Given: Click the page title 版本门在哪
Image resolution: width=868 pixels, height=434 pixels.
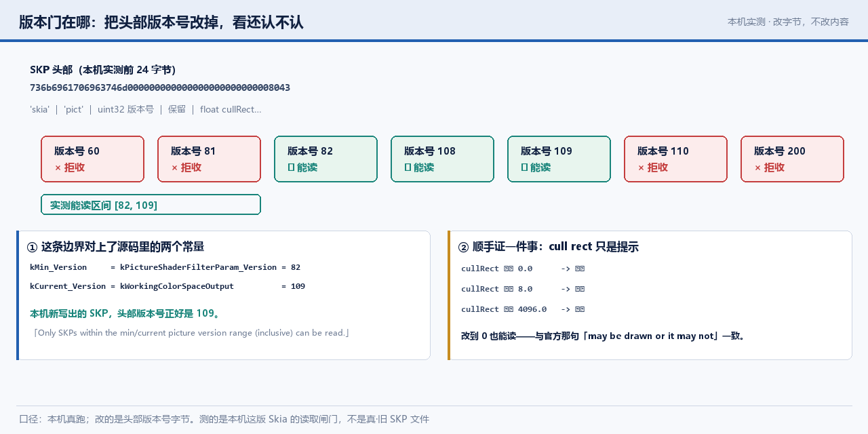Looking at the screenshot, I should (161, 22).
